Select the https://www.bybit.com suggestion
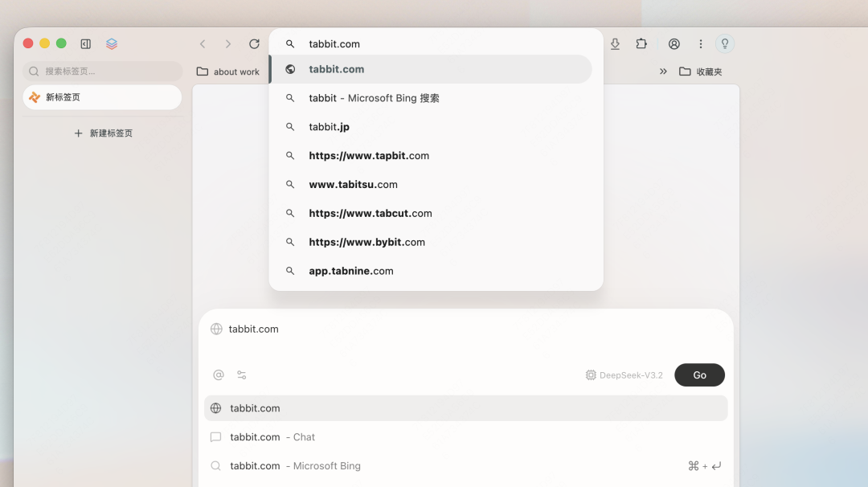The height and width of the screenshot is (487, 868). (432, 242)
